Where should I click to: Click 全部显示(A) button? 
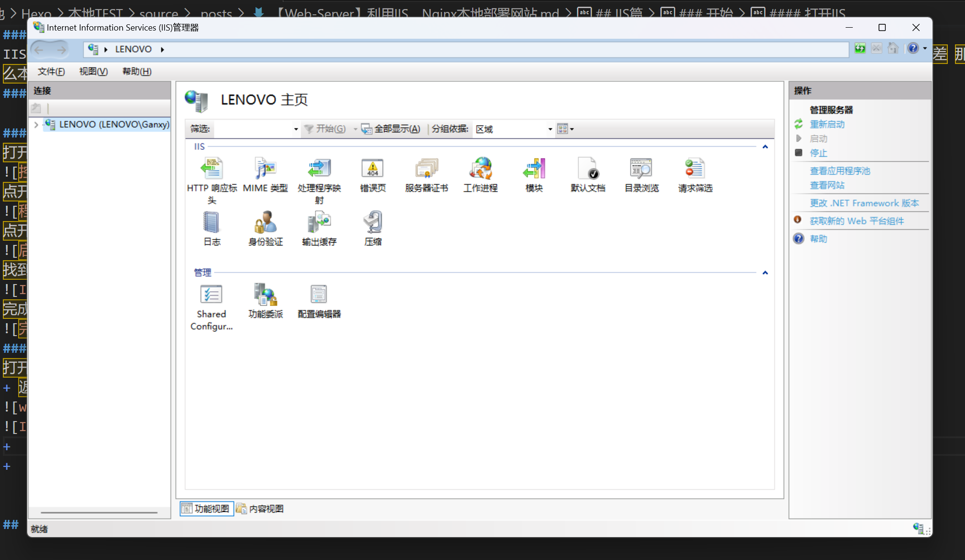[x=391, y=129]
